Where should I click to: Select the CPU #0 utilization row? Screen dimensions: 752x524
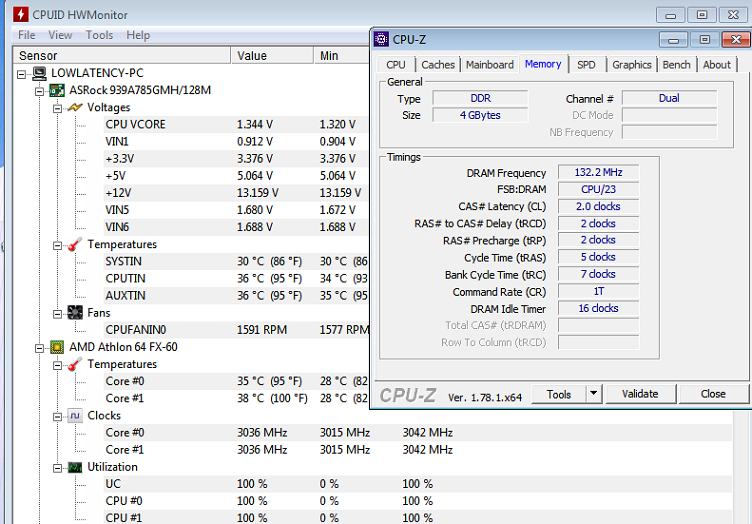[x=418, y=501]
